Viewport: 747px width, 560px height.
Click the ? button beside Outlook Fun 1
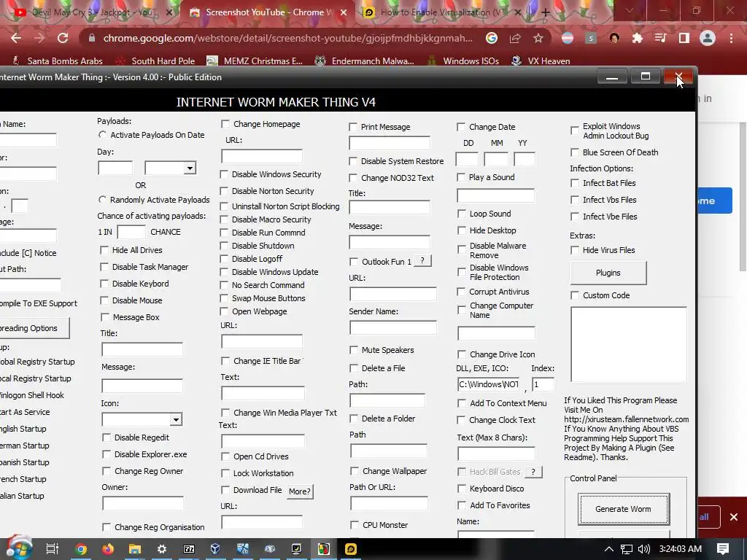[422, 261]
